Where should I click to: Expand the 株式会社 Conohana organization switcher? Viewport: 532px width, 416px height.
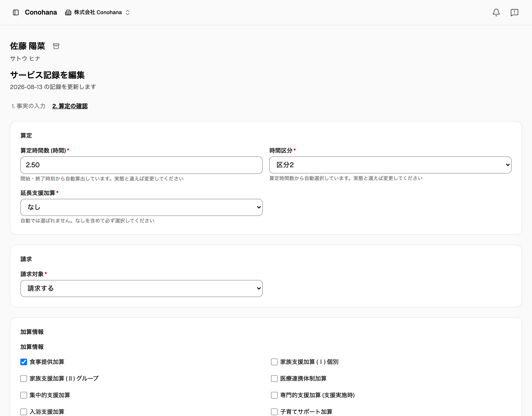click(x=97, y=12)
